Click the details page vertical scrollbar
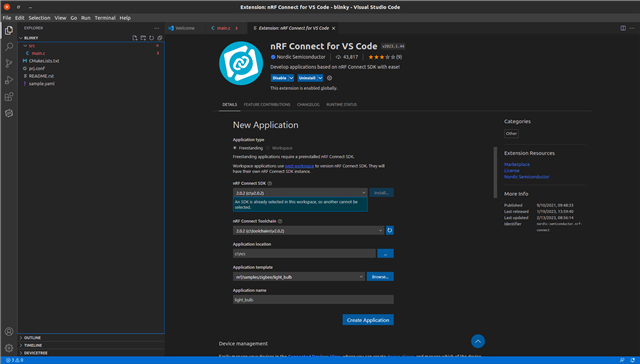The image size is (640, 364). [495, 172]
